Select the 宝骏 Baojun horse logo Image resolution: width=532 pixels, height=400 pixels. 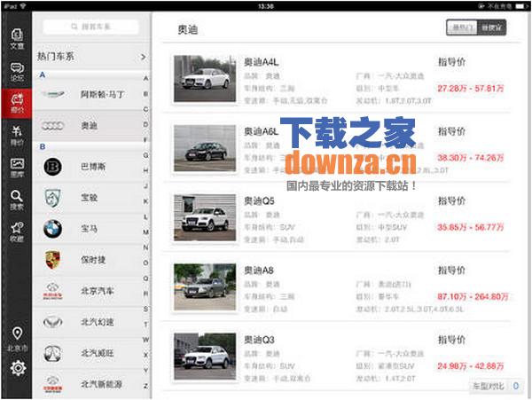coord(53,198)
